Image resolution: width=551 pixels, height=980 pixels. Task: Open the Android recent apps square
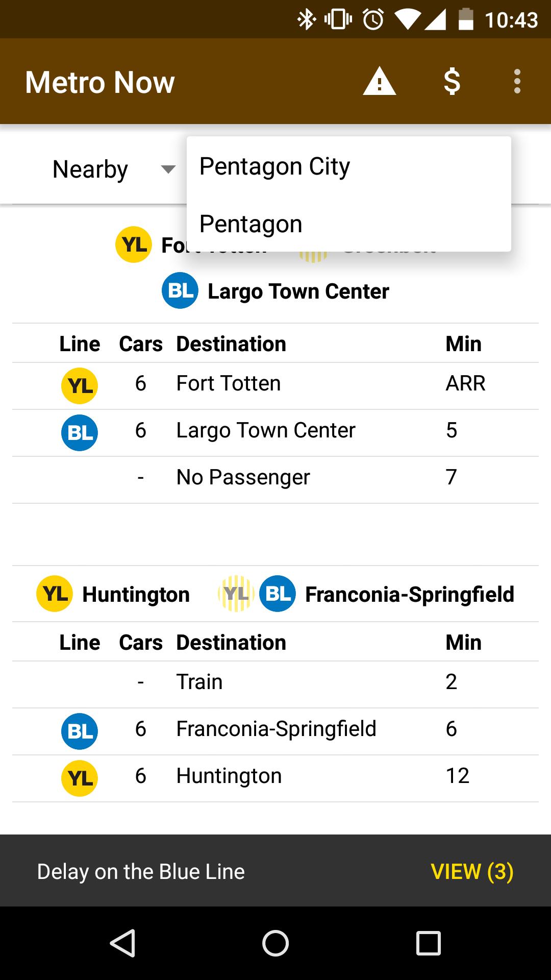pos(429,943)
